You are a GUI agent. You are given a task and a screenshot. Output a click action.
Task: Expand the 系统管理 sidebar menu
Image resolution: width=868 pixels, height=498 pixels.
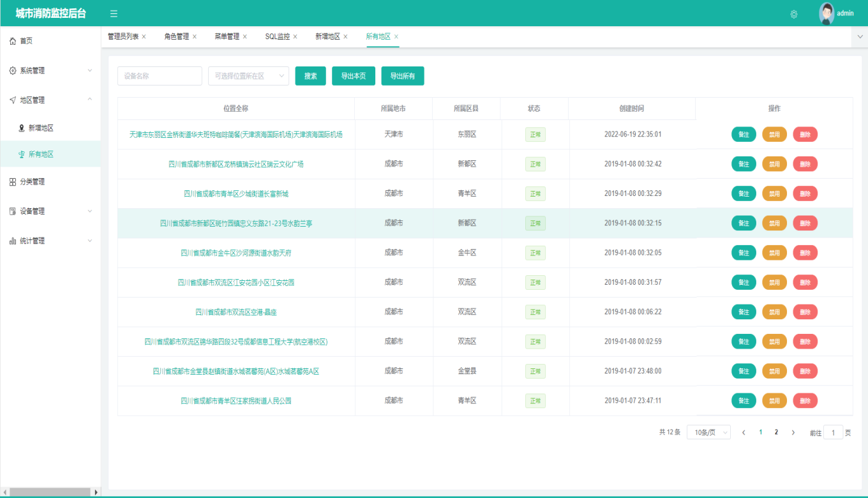click(x=50, y=70)
